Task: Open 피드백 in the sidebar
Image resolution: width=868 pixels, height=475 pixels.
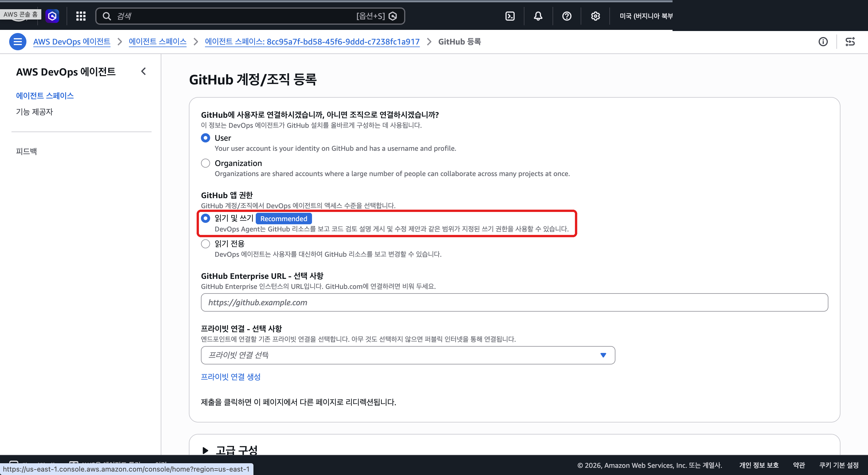Action: pos(26,151)
